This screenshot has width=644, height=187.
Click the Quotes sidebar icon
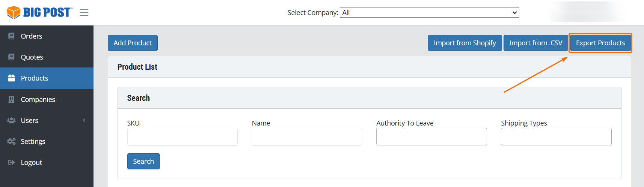[x=11, y=57]
